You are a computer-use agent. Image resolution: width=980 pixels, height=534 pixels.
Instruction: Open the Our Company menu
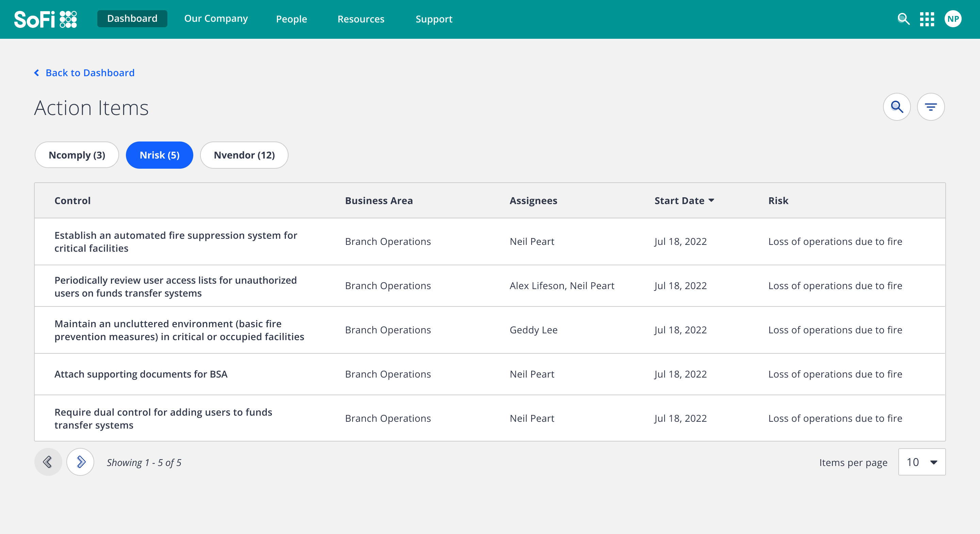tap(216, 18)
